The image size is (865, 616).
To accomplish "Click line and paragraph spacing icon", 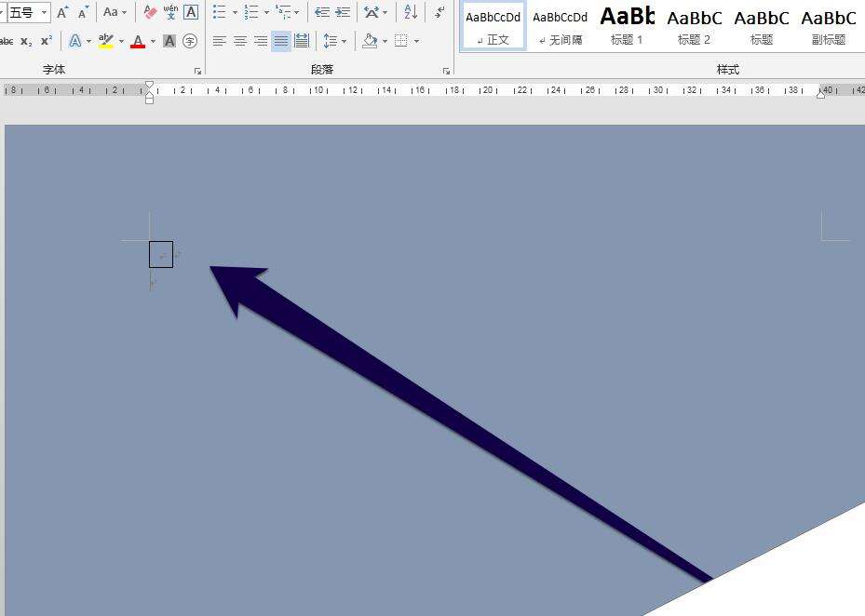I will 330,41.
